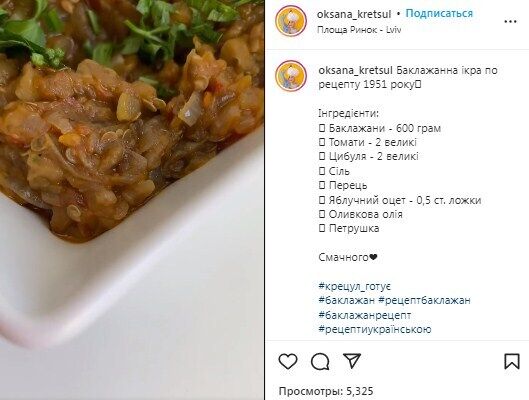Click the eggplant caviar video thumbnail

pos(132,200)
